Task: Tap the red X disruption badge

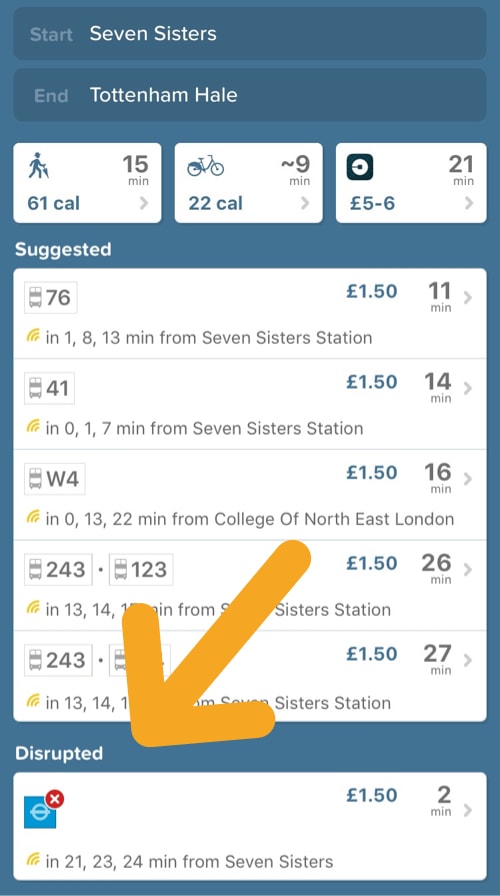Action: (54, 799)
